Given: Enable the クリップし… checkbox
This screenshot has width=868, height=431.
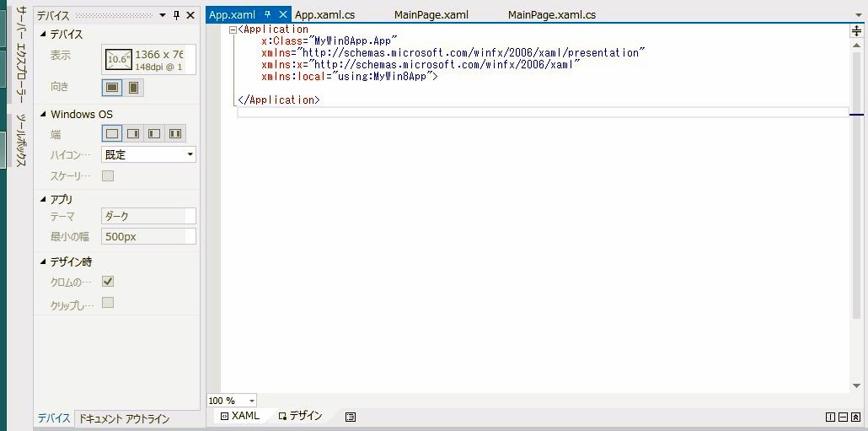Looking at the screenshot, I should coord(108,303).
